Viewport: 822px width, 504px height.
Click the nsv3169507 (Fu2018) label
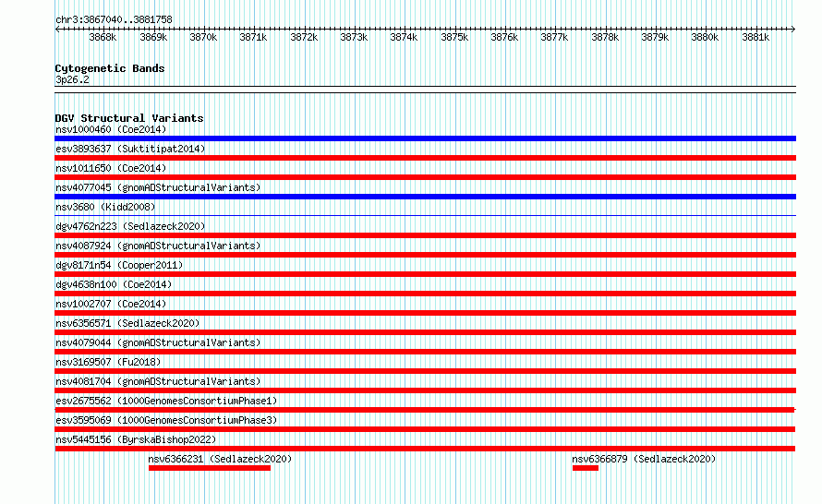(108, 362)
